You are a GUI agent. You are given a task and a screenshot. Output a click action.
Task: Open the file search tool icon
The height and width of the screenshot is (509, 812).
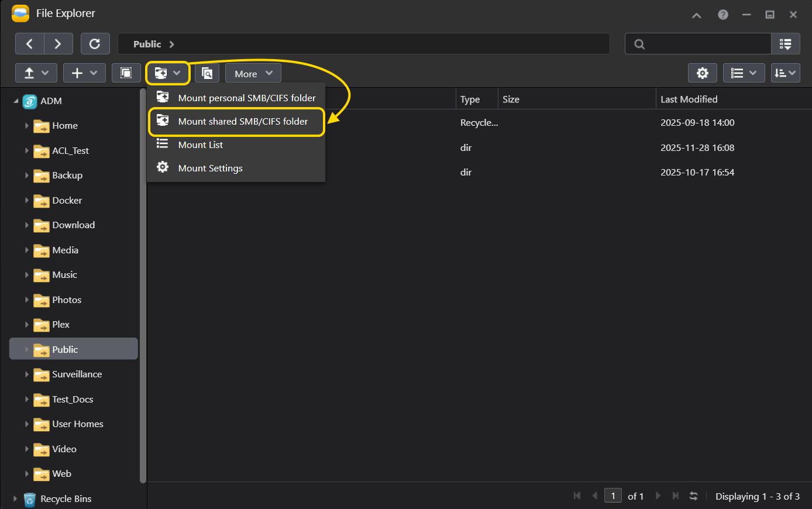[x=207, y=73]
